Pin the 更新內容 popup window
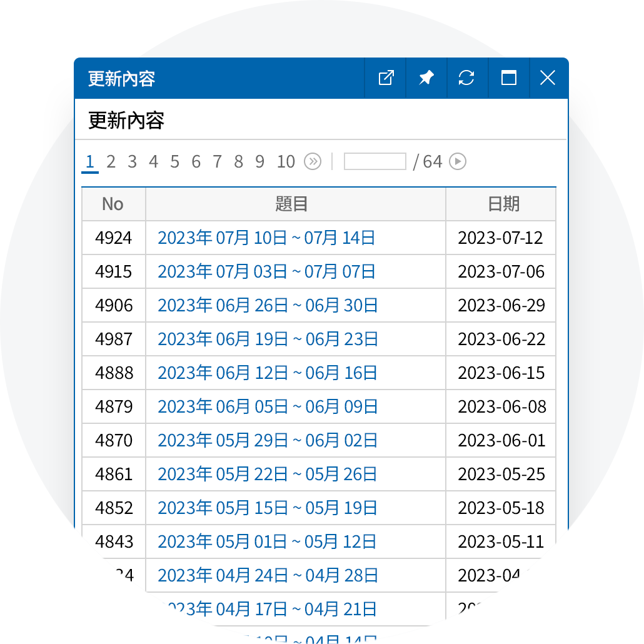Viewport: 644px width, 644px height. point(426,78)
